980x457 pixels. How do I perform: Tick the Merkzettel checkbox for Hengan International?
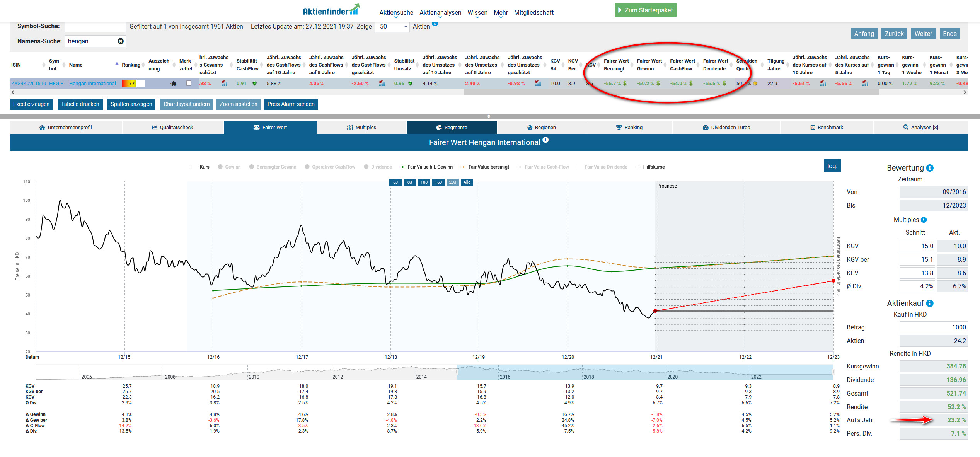[x=189, y=83]
